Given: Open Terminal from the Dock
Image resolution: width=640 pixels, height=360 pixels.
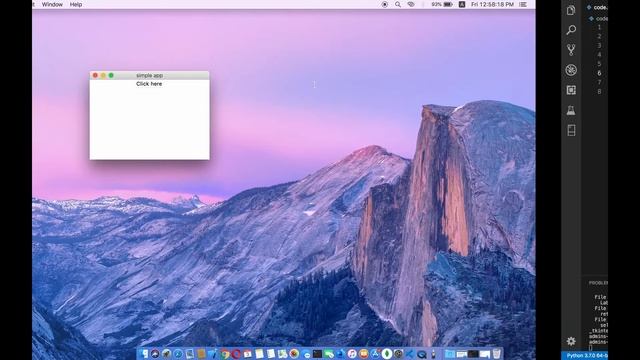Looking at the screenshot, I should tap(317, 354).
